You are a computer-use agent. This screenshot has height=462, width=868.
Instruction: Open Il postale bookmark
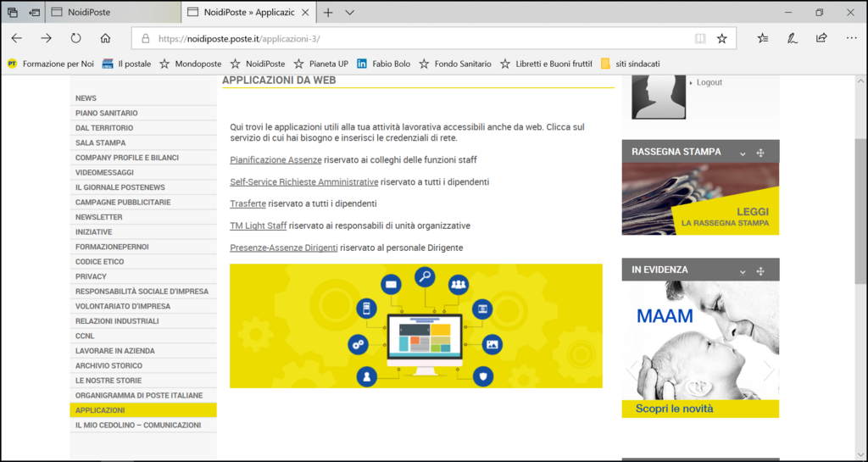127,64
